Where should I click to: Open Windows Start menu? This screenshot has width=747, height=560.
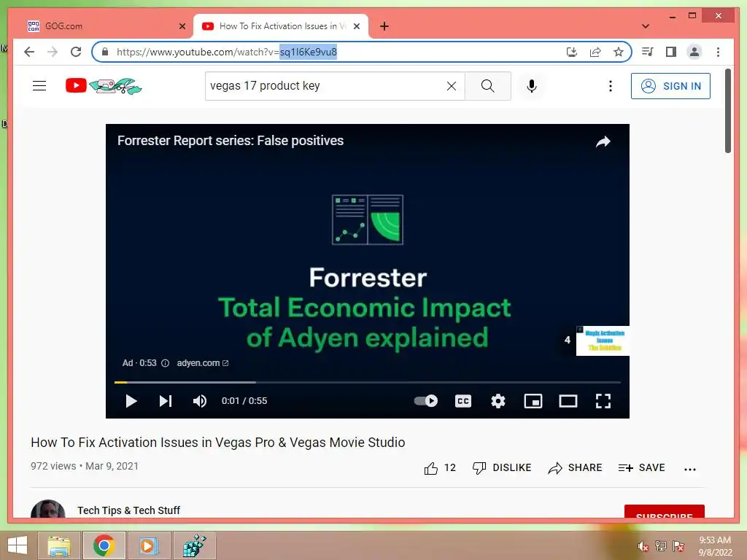[18, 545]
